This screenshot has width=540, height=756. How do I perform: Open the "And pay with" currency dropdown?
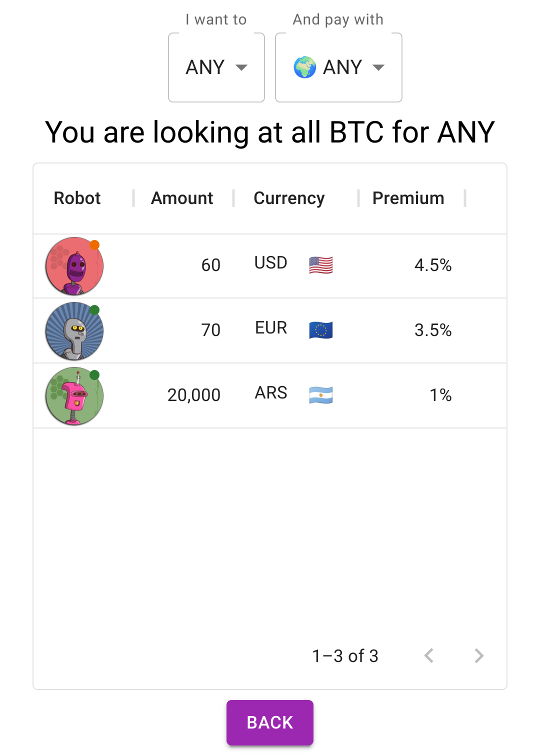click(338, 67)
